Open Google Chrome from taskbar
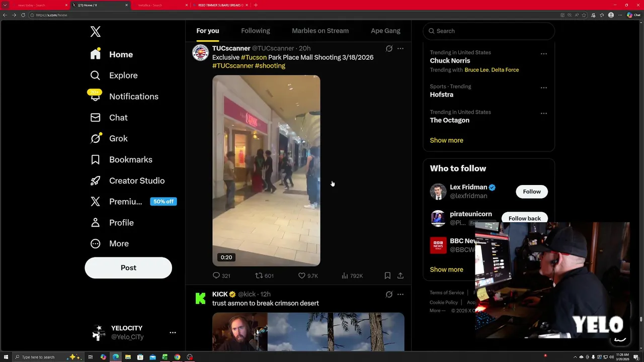This screenshot has height=362, width=644. (177, 357)
